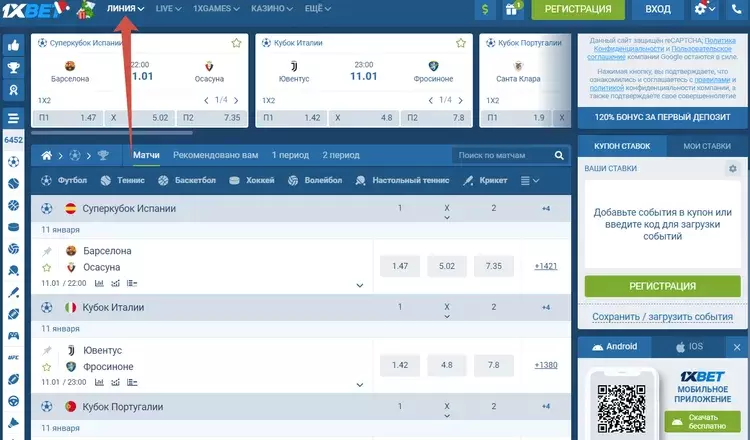This screenshot has height=440, width=750.
Task: Close the mobile app panel
Action: point(737,347)
